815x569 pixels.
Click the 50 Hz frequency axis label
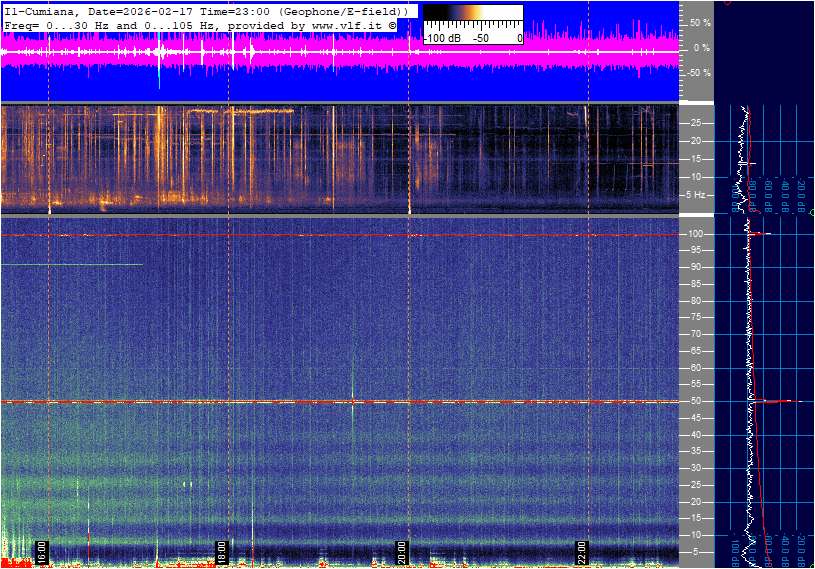(697, 401)
